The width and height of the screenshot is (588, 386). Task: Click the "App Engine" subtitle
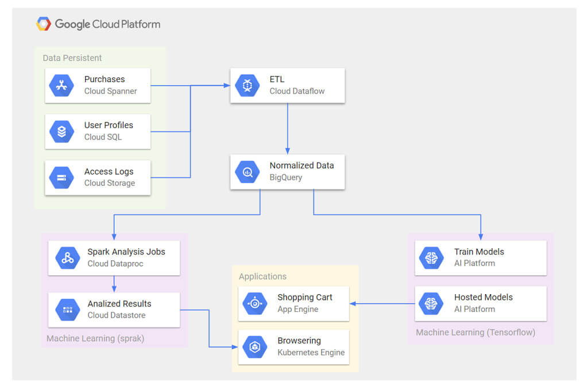298,310
